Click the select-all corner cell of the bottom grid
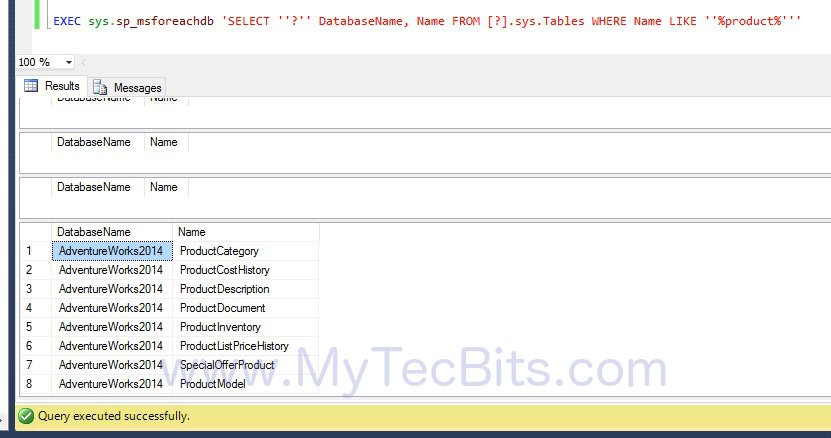This screenshot has width=831, height=438. point(36,232)
